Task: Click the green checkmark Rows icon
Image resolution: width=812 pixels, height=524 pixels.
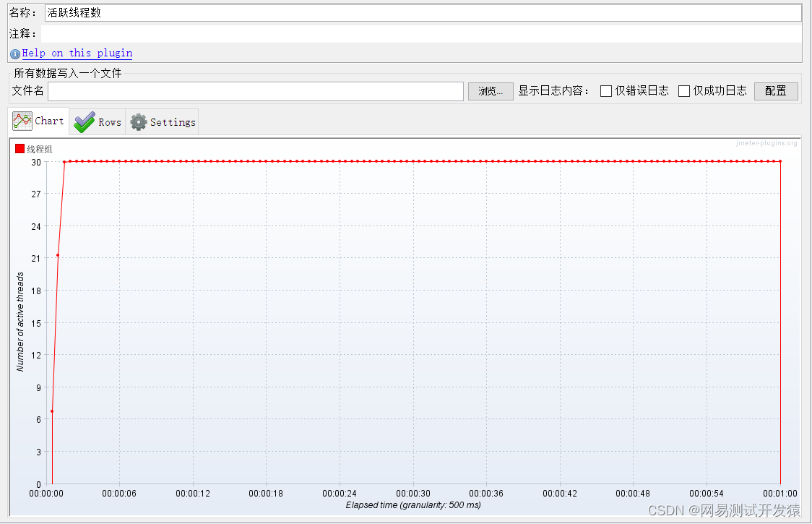Action: tap(85, 122)
